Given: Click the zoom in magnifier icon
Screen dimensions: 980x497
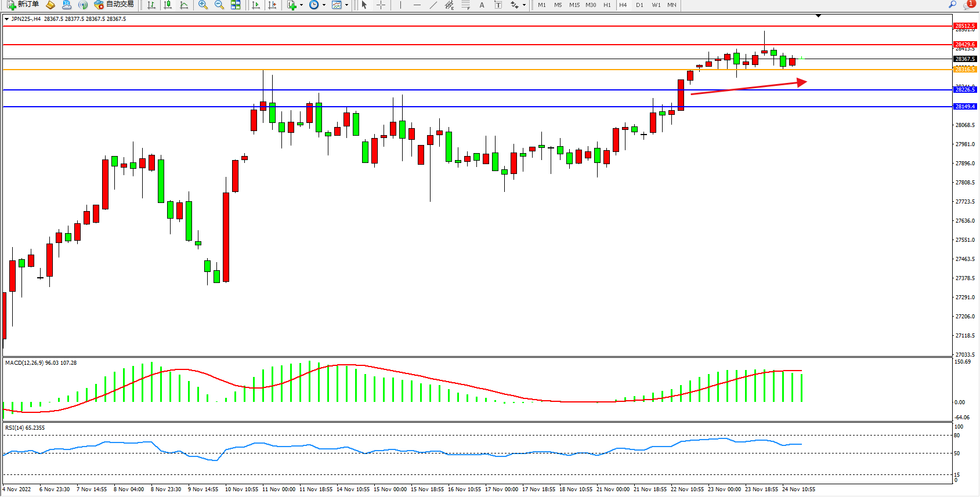Looking at the screenshot, I should pyautogui.click(x=203, y=5).
